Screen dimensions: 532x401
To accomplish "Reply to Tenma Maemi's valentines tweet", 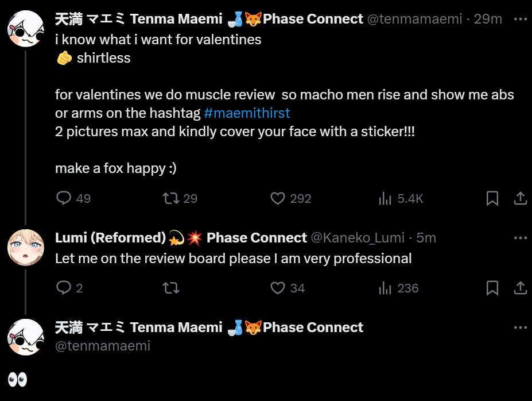I will 64,199.
